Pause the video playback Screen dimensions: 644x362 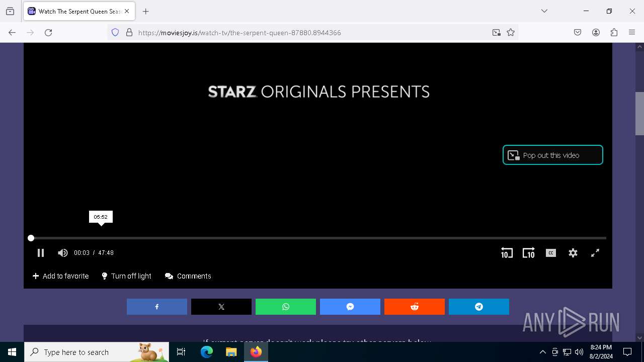(41, 253)
